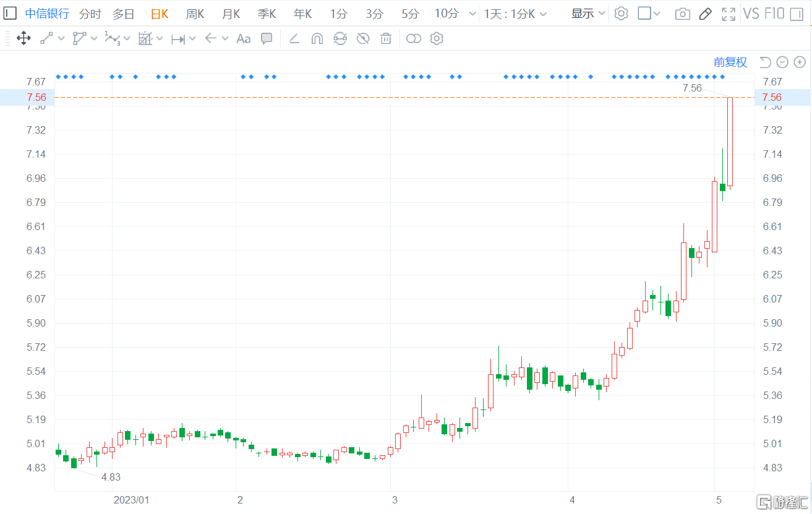This screenshot has width=812, height=514.
Task: Click the 7.56 high price label
Action: (692, 88)
